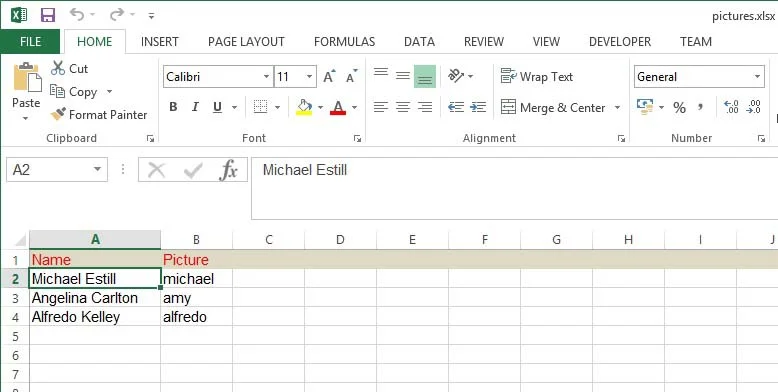This screenshot has height=392, width=778.
Task: Expand underline style options arrow
Action: pos(234,107)
